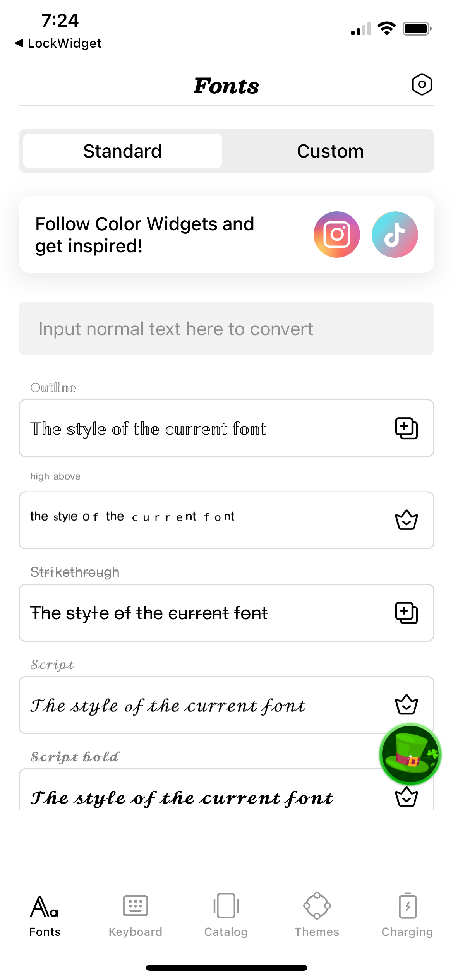Tap the floating green leprechaun hat icon
This screenshot has height=980, width=453.
[410, 754]
